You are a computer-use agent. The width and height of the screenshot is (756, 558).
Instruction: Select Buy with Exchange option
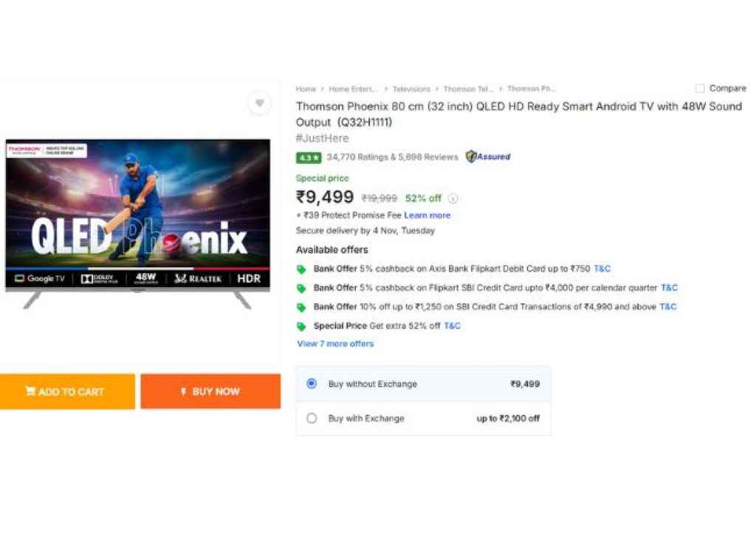(x=312, y=418)
